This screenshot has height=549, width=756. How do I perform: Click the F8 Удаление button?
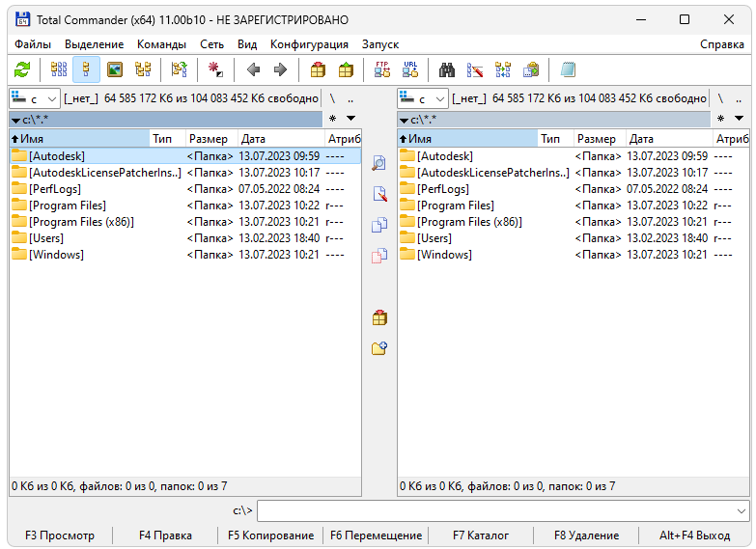coord(586,535)
